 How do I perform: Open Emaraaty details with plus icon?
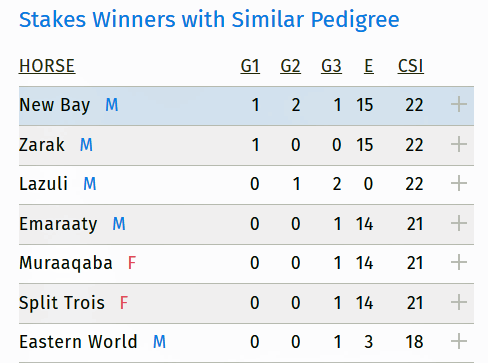pos(459,223)
